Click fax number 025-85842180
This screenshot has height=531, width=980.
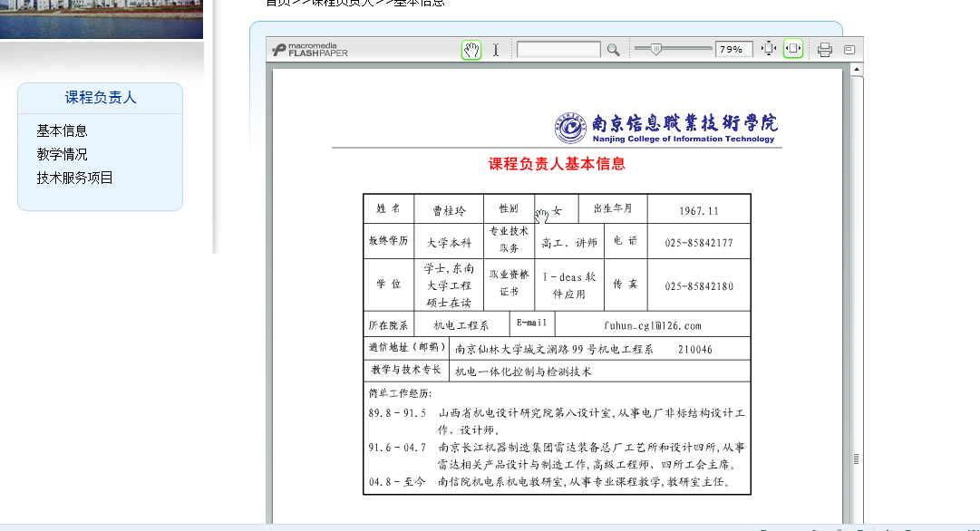pos(699,286)
